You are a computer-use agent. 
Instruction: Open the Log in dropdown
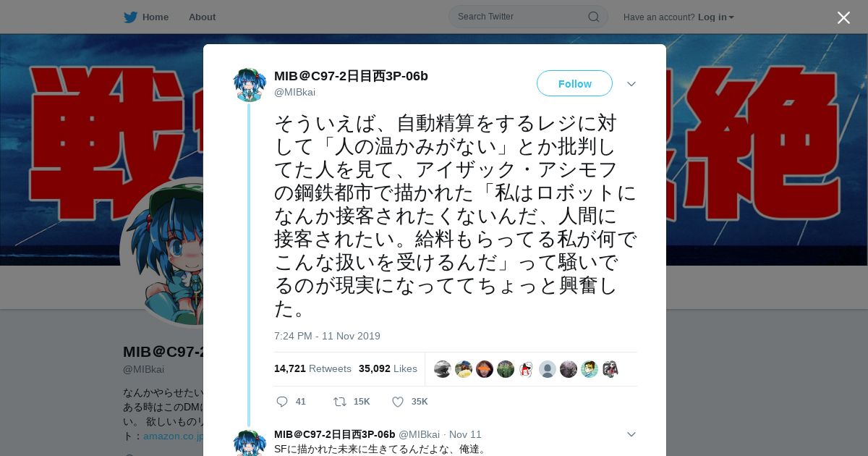pos(716,17)
